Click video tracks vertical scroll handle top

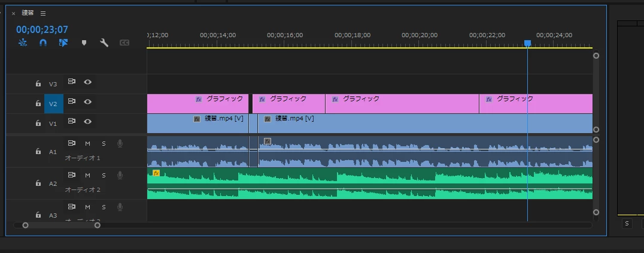point(596,56)
